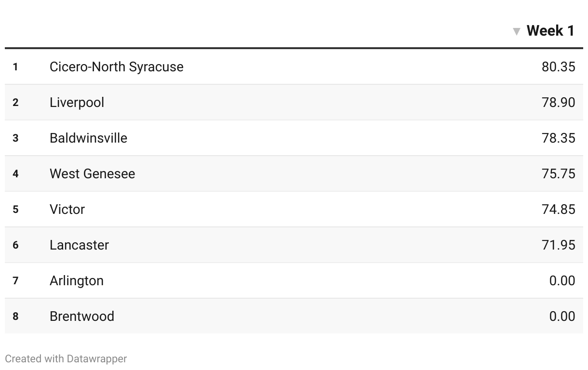The image size is (588, 370).
Task: Select the Arlington team name
Action: pyautogui.click(x=76, y=280)
